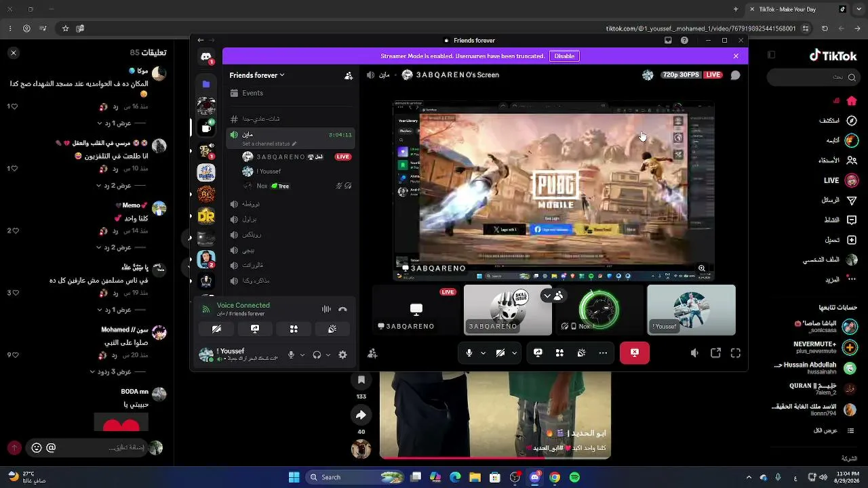This screenshot has width=868, height=488.
Task: Launch activities from the call control bar
Action: (559, 352)
